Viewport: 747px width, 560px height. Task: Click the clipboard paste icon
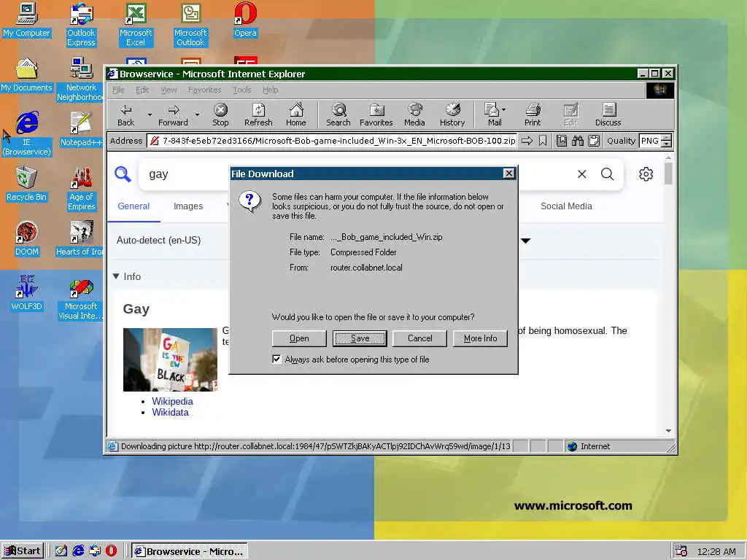click(x=594, y=141)
